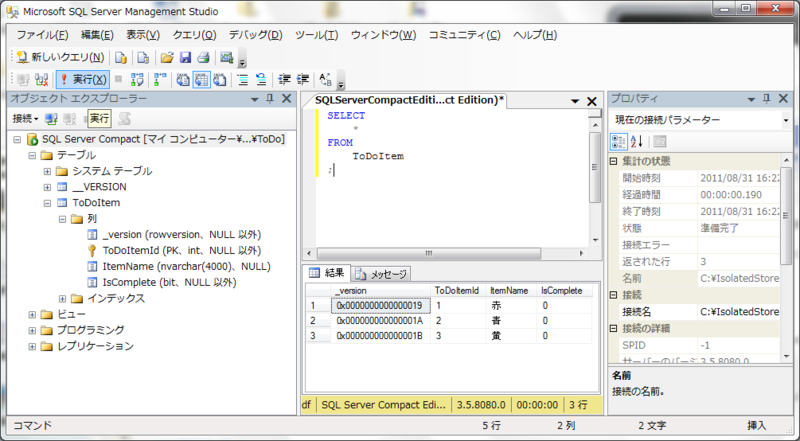Select the 0x0000000000000019 result cell
Viewport: 800px width, 441px height.
click(x=381, y=306)
